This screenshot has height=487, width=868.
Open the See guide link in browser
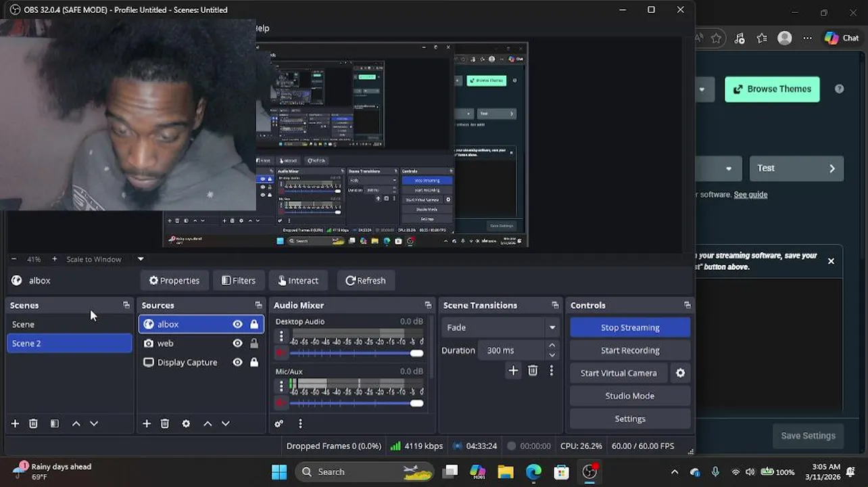click(750, 194)
